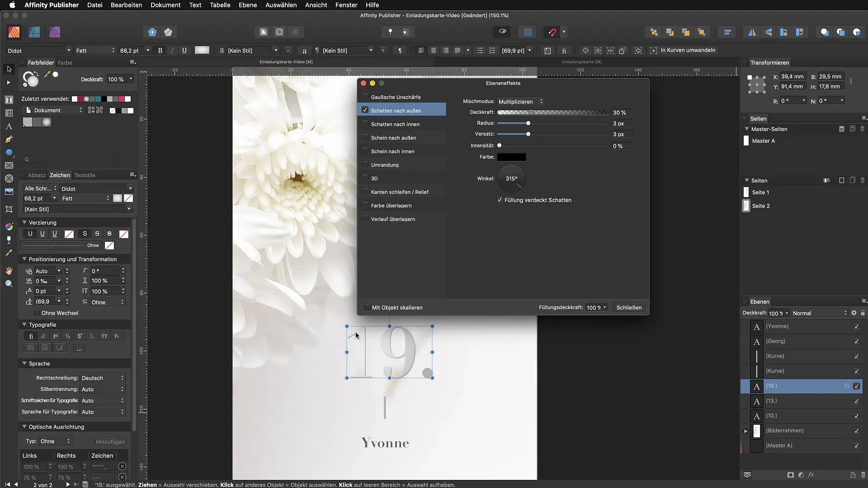The image size is (868, 488).
Task: Switch to the Affinity Designer persona icon
Action: (34, 32)
